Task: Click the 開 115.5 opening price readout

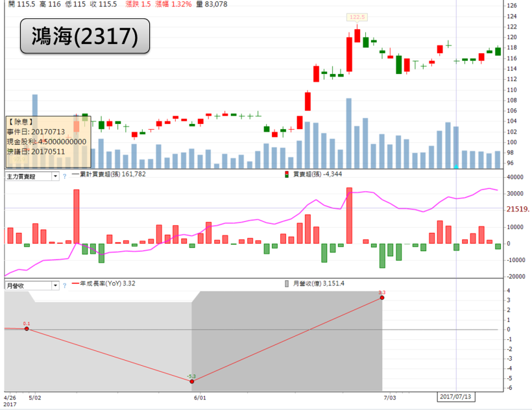Action: coord(21,5)
